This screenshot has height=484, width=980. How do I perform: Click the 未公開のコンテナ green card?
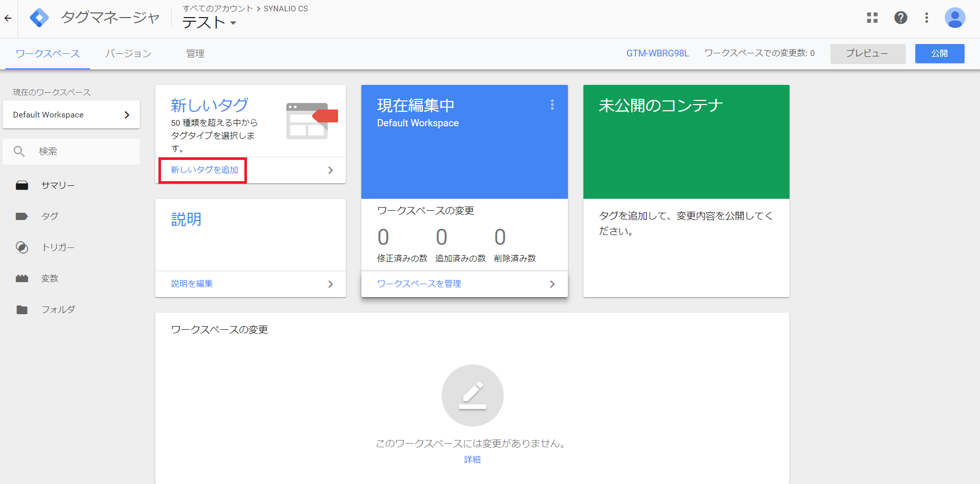pyautogui.click(x=686, y=142)
